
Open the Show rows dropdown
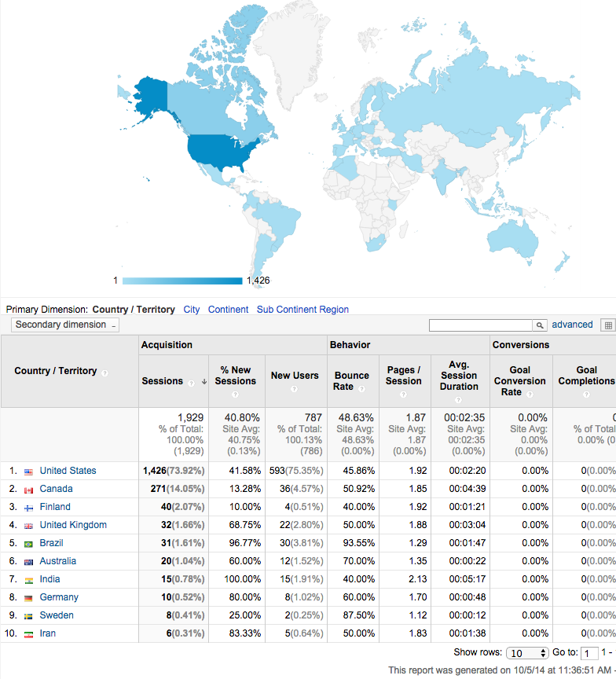[527, 653]
